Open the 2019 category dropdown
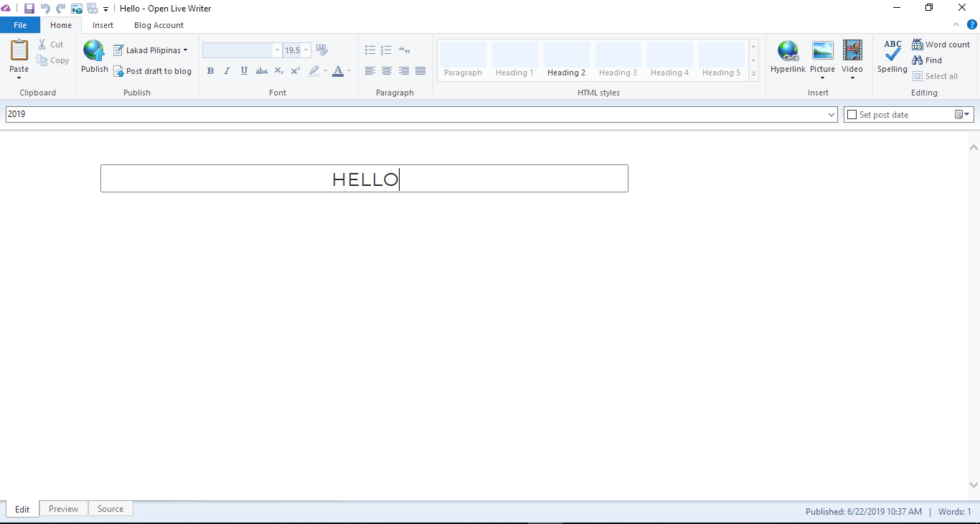Image resolution: width=980 pixels, height=524 pixels. (x=831, y=115)
